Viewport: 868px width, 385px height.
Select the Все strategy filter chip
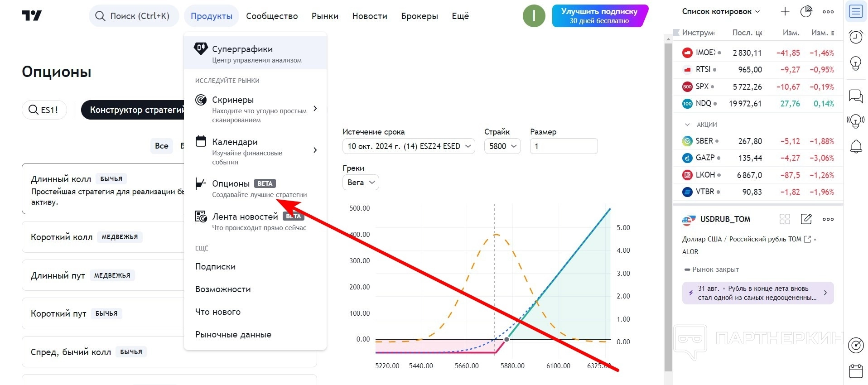click(161, 146)
